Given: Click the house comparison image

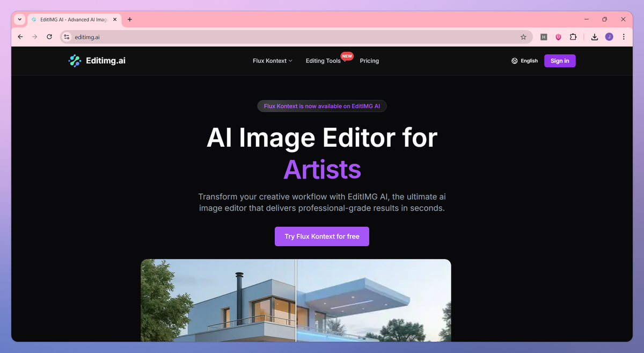Looking at the screenshot, I should [296, 300].
